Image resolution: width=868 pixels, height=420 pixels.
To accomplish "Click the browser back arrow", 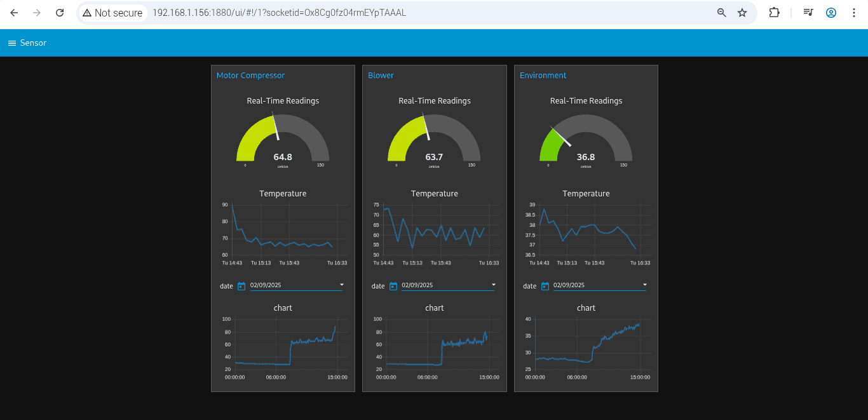I will coord(14,13).
